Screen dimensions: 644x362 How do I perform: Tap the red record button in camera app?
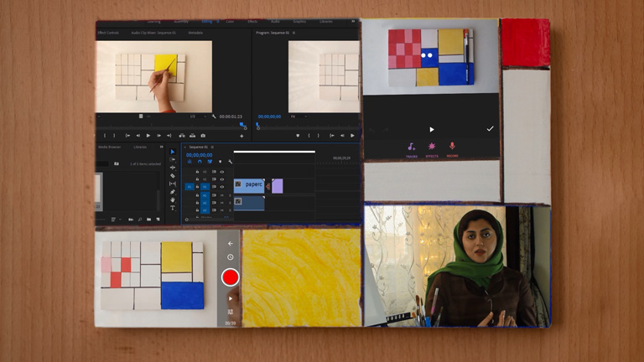tap(230, 277)
